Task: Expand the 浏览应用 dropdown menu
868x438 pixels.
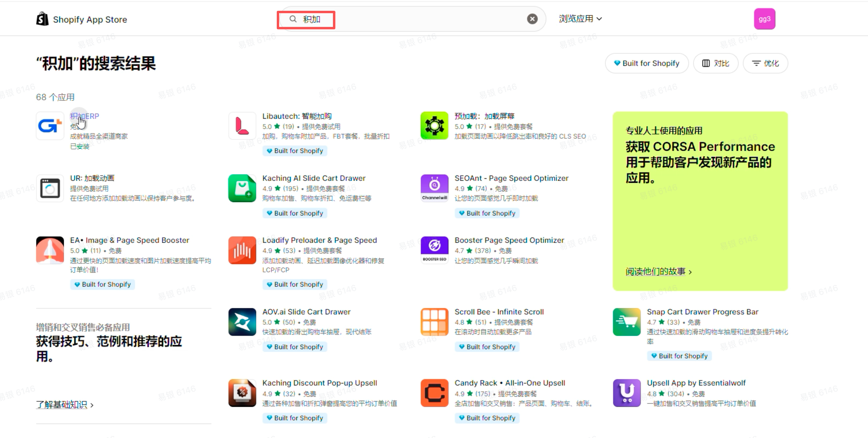Action: tap(580, 19)
